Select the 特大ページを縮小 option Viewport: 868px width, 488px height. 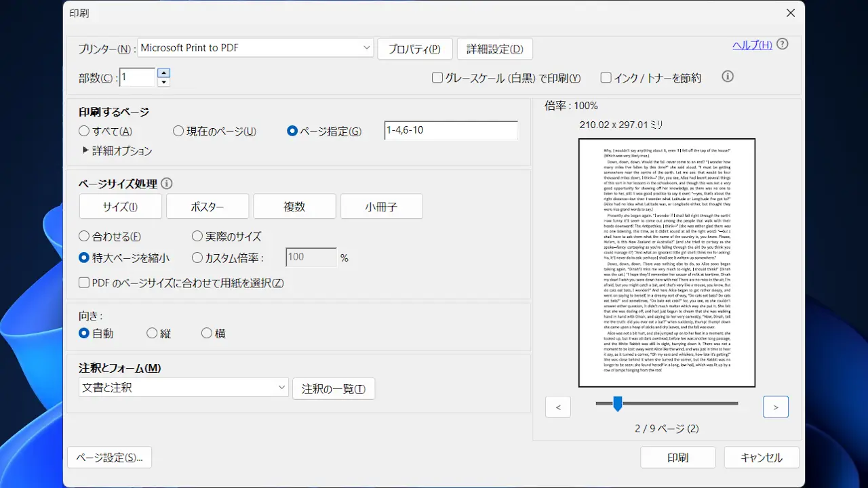84,258
